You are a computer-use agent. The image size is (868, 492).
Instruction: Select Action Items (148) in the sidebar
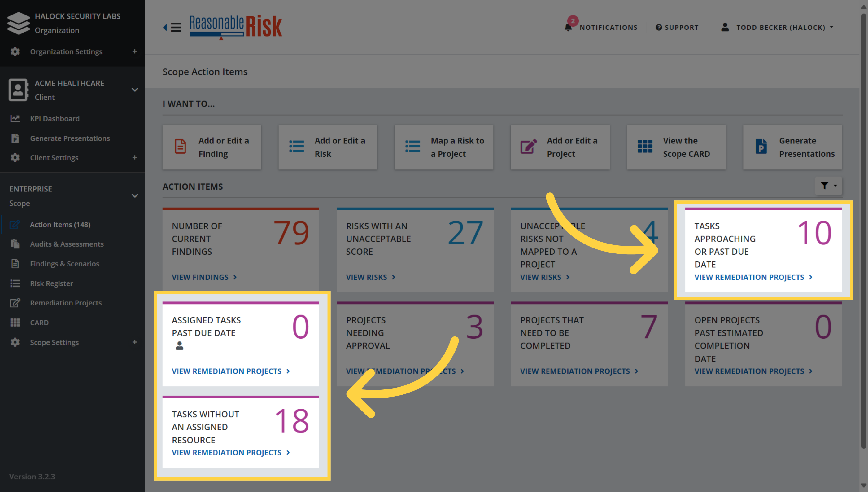point(60,225)
